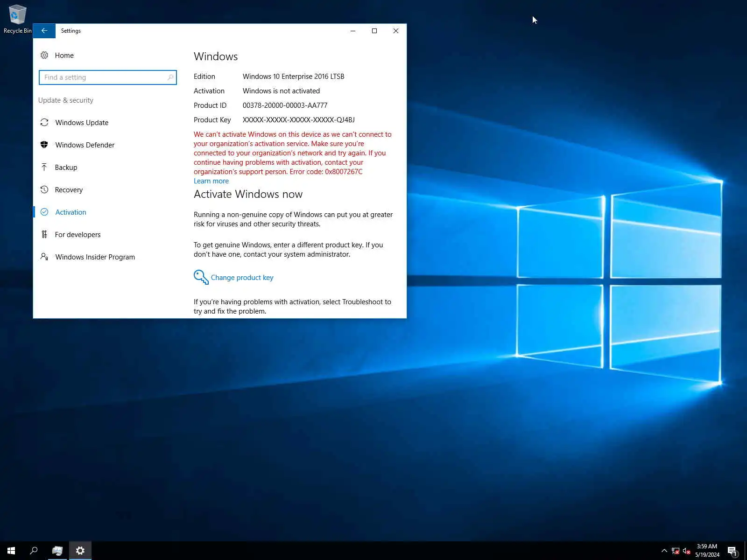Click the magnifier icon in Find a setting
This screenshot has width=747, height=560.
(170, 77)
